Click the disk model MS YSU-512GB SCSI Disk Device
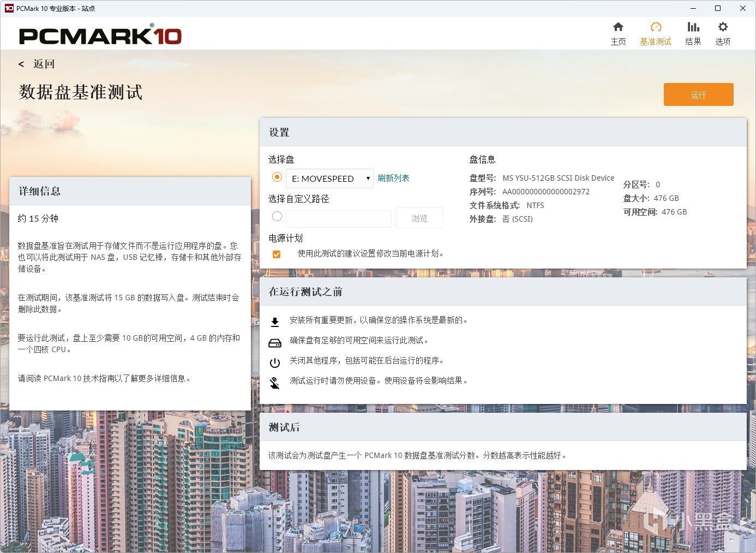The image size is (756, 553). pyautogui.click(x=558, y=178)
